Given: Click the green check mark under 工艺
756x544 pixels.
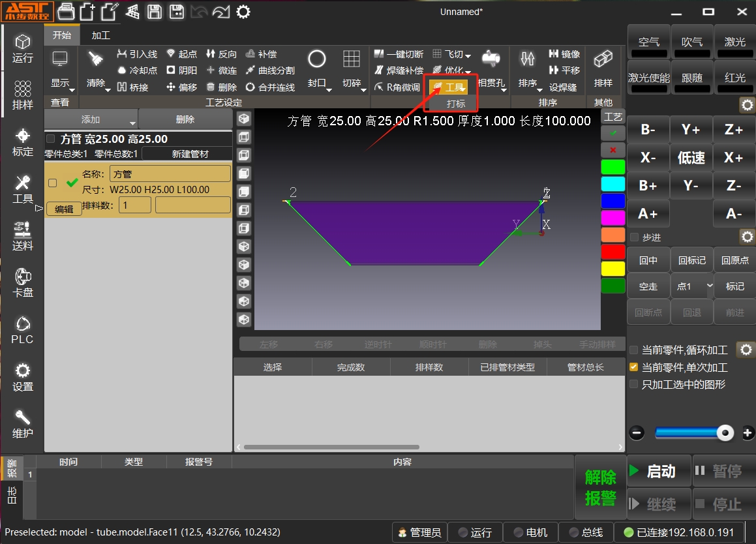Looking at the screenshot, I should click(612, 132).
